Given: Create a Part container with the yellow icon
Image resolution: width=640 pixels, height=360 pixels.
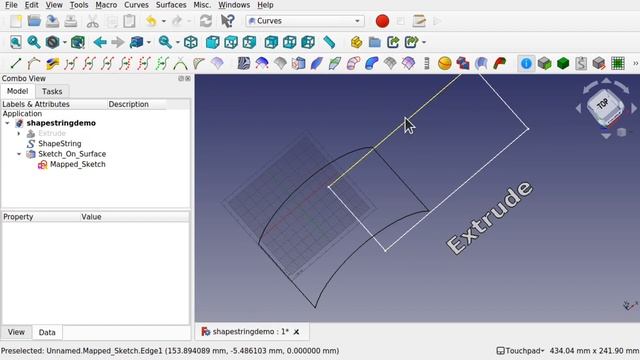Looking at the screenshot, I should [356, 42].
